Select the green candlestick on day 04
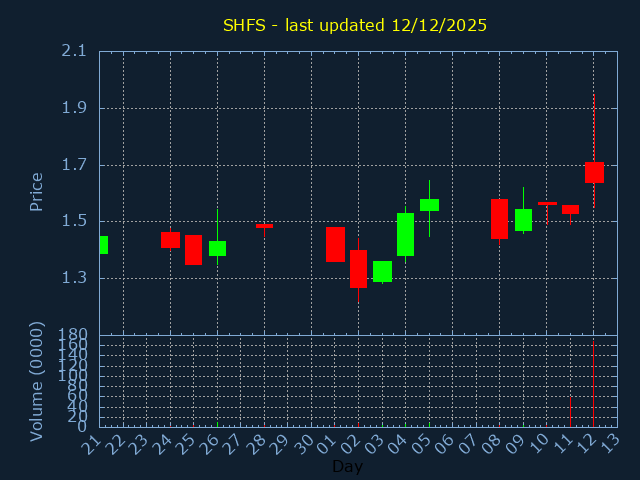 pyautogui.click(x=405, y=234)
